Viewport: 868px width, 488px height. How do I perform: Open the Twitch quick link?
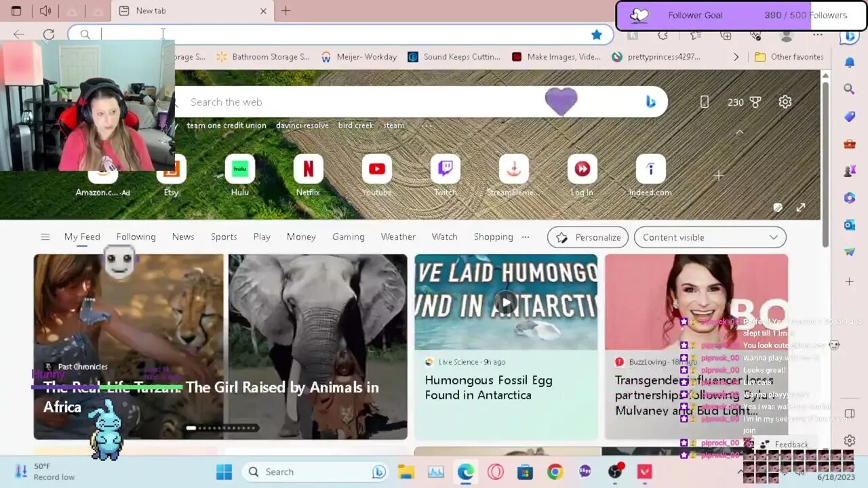(x=446, y=176)
